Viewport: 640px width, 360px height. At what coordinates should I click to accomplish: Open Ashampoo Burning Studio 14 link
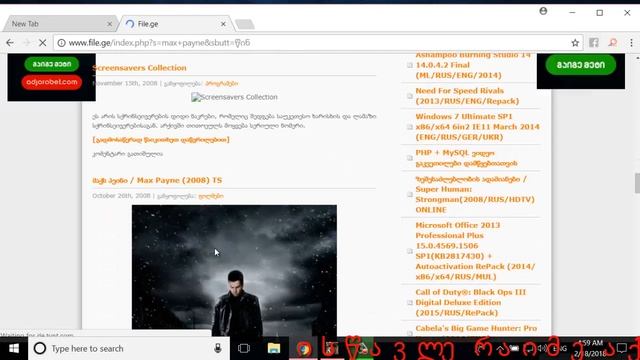(473, 65)
